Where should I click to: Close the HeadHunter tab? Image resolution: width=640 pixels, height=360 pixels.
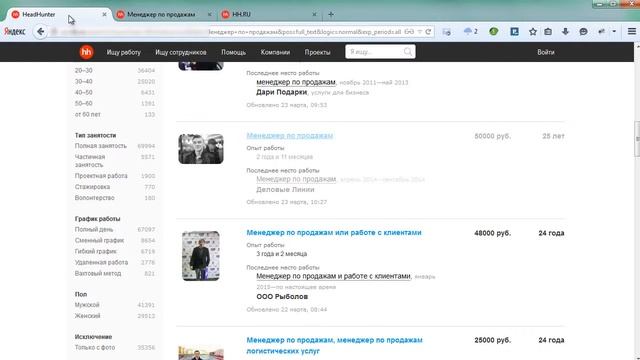(104, 14)
